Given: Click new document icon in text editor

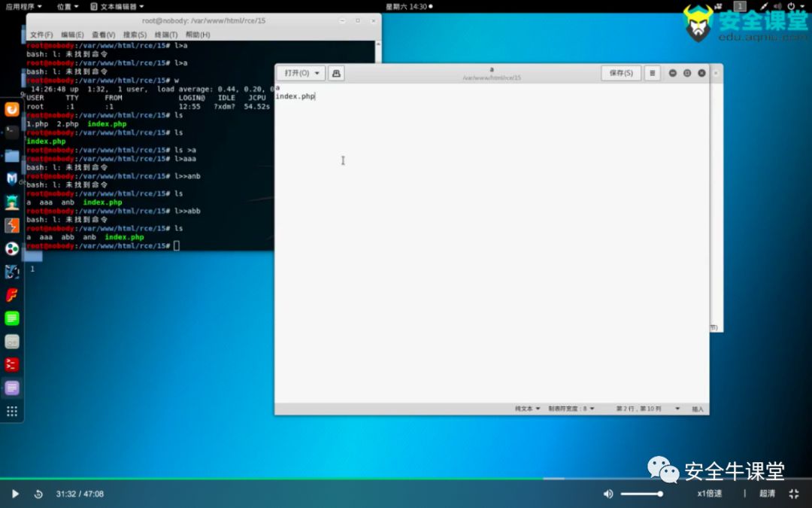Looking at the screenshot, I should [336, 73].
